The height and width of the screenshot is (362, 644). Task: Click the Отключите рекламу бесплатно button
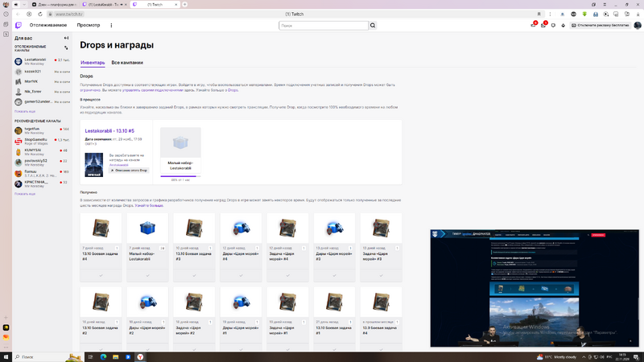tap(601, 26)
